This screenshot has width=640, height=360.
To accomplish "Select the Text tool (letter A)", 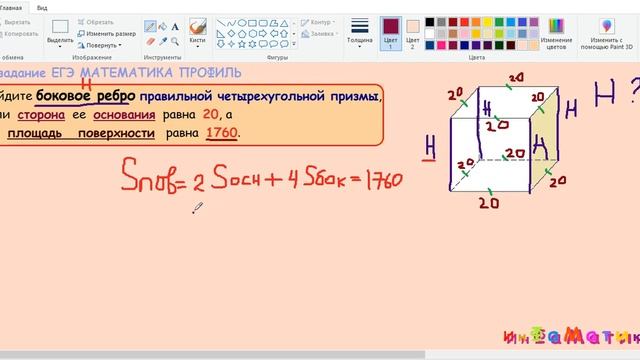I will [x=175, y=27].
